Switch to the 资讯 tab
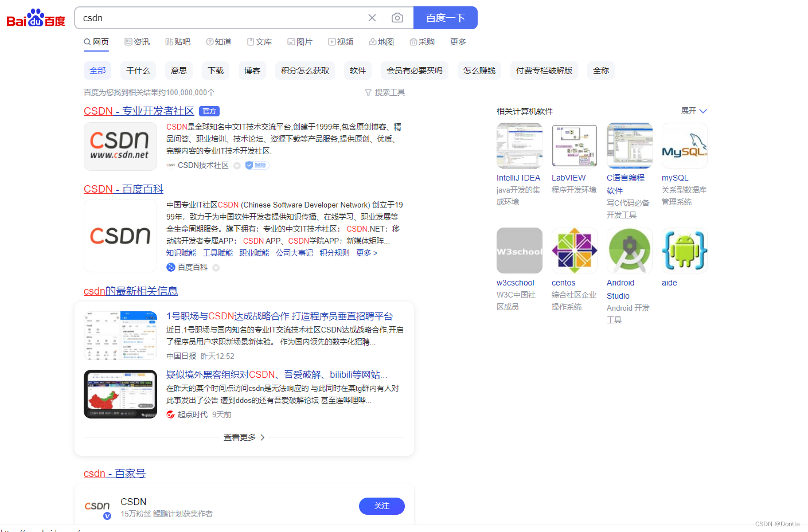Viewport: 808px width, 532px height. click(137, 42)
